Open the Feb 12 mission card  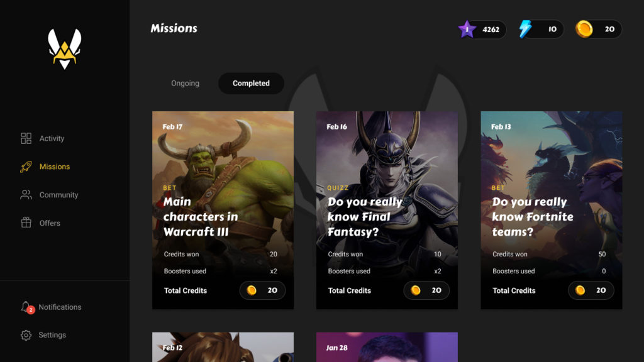223,347
